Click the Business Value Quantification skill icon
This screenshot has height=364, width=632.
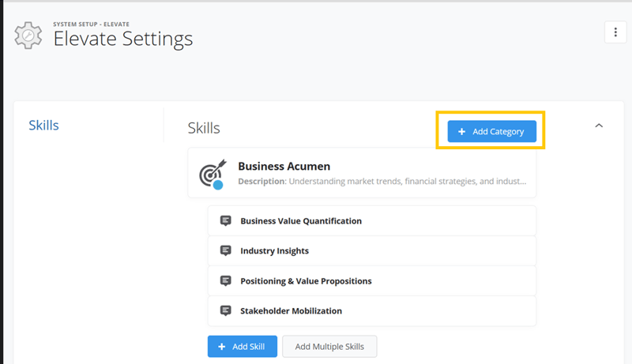(x=226, y=220)
